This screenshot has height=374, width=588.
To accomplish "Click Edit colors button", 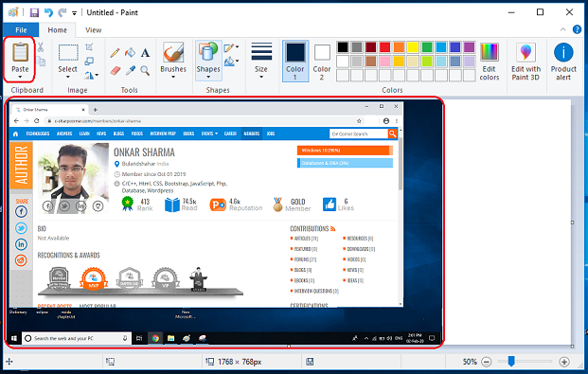I will pos(490,62).
